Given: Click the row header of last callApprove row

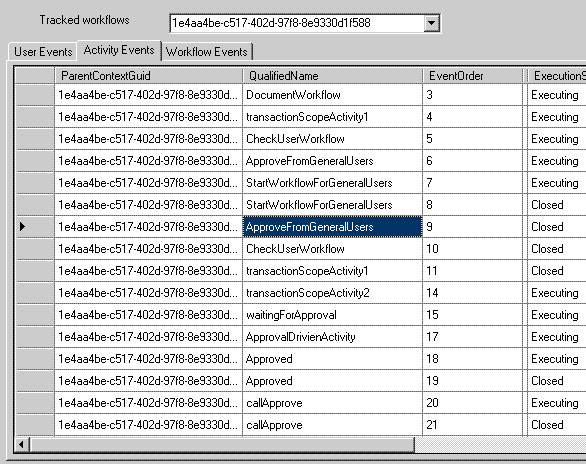Looking at the screenshot, I should [x=35, y=425].
